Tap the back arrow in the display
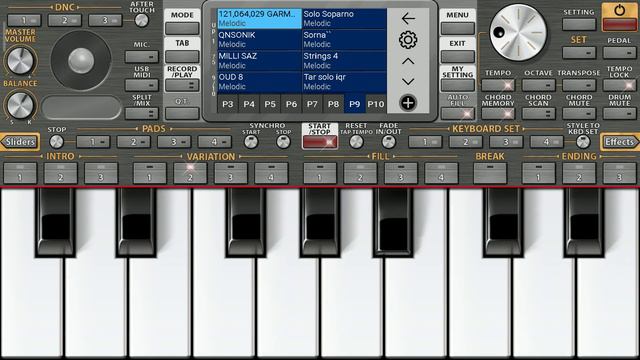 coord(408,19)
